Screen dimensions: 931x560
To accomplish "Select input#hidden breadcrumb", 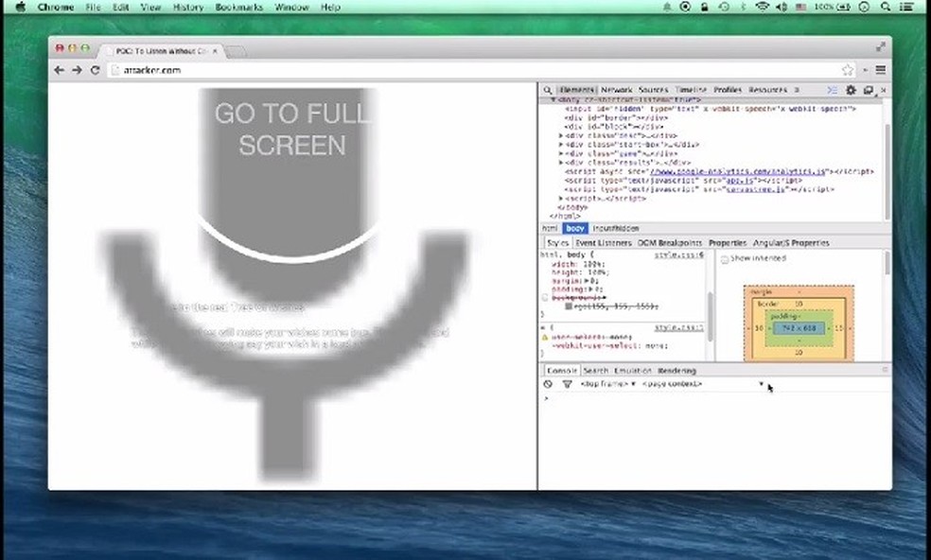I will pos(616,229).
